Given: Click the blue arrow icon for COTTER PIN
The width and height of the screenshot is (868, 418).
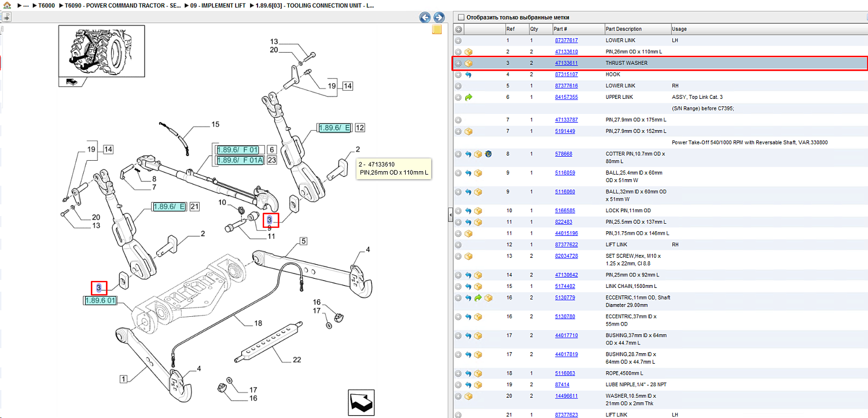Looking at the screenshot, I should coord(469,154).
